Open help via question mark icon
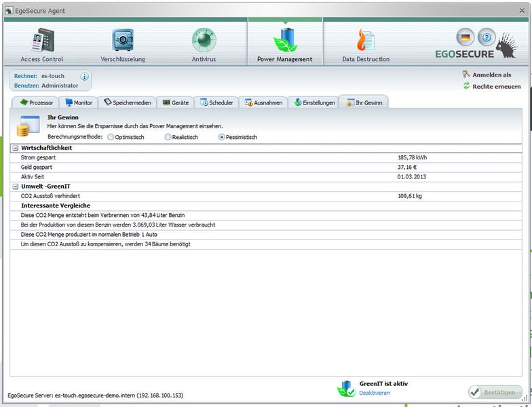The image size is (532, 407). [487, 37]
